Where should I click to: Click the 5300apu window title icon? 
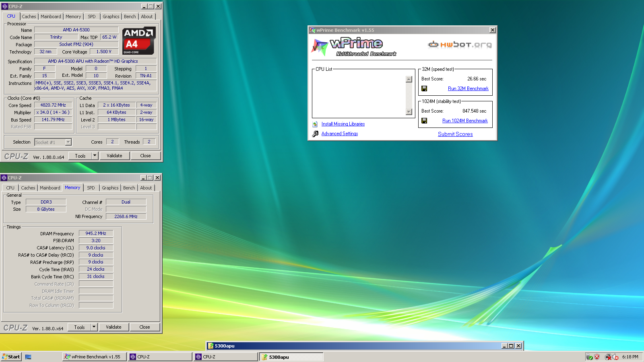click(211, 346)
